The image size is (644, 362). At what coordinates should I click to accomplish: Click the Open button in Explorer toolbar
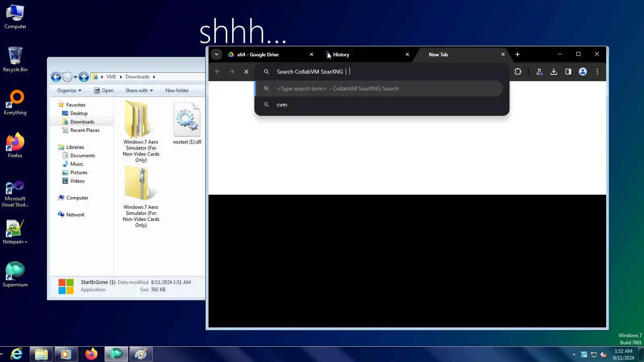click(104, 90)
